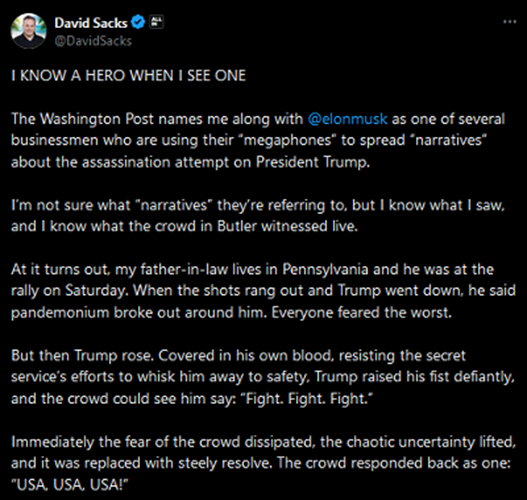This screenshot has height=500, width=527.
Task: Click the paragraph starting But then Trump rose
Action: [x=263, y=377]
